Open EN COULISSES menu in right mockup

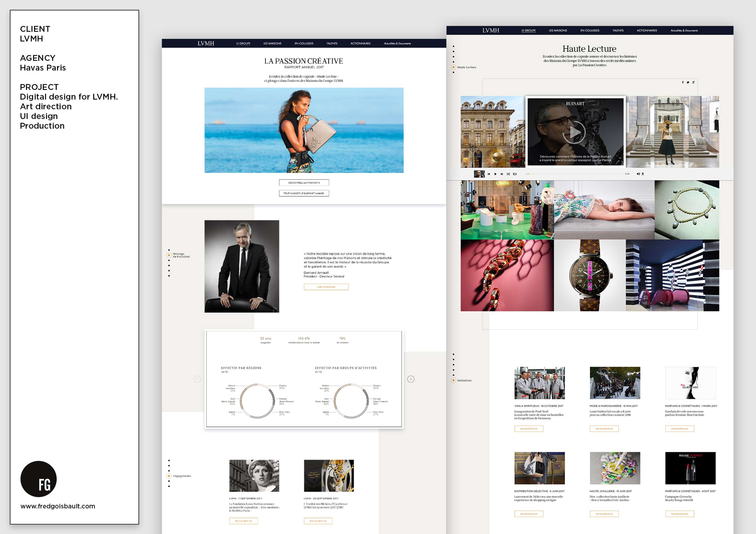(590, 30)
